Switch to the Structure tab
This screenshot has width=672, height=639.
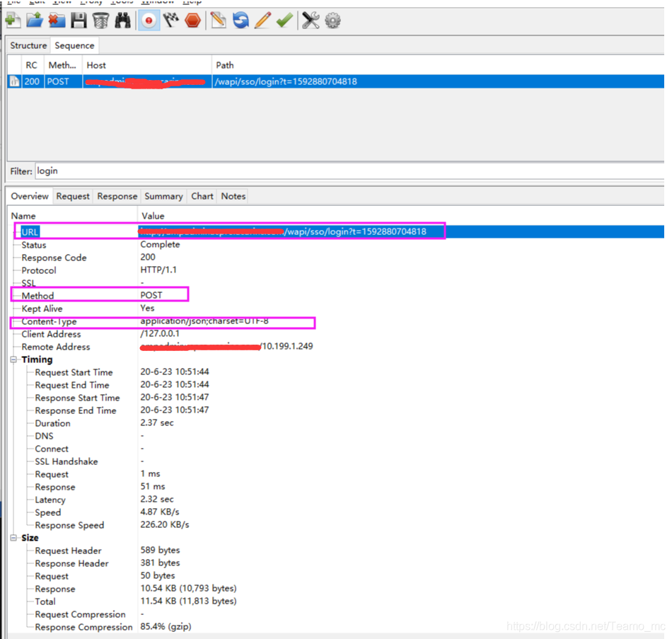click(x=28, y=45)
